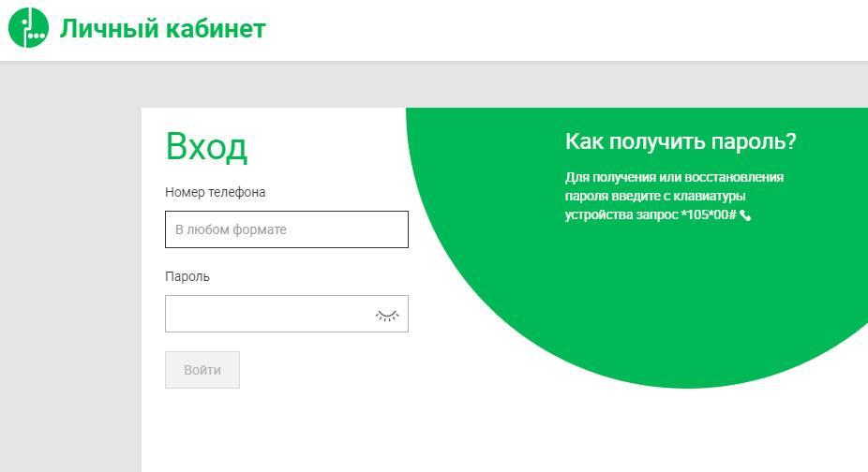Toggle password visibility with the eye icon
The width and height of the screenshot is (868, 472).
pos(386,315)
